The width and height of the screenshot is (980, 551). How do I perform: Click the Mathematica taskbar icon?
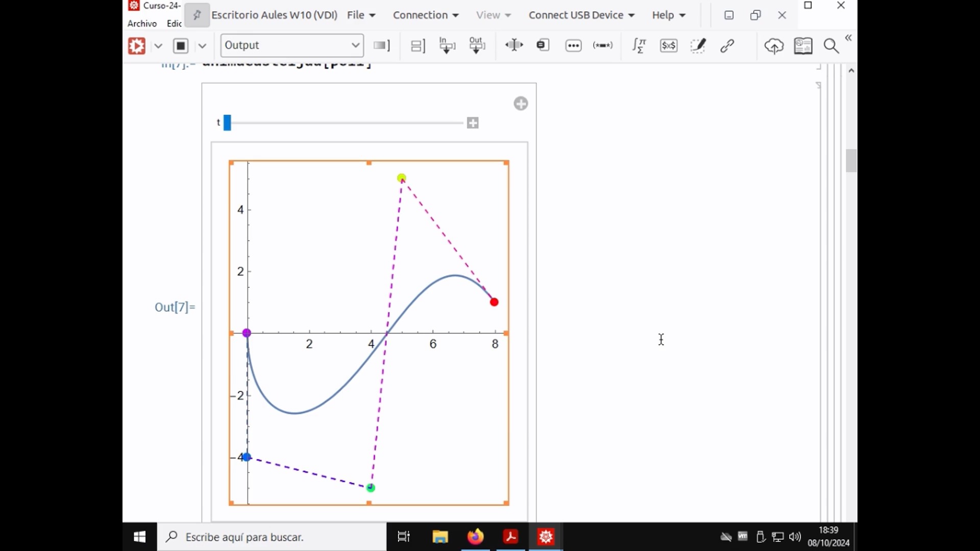pos(547,537)
